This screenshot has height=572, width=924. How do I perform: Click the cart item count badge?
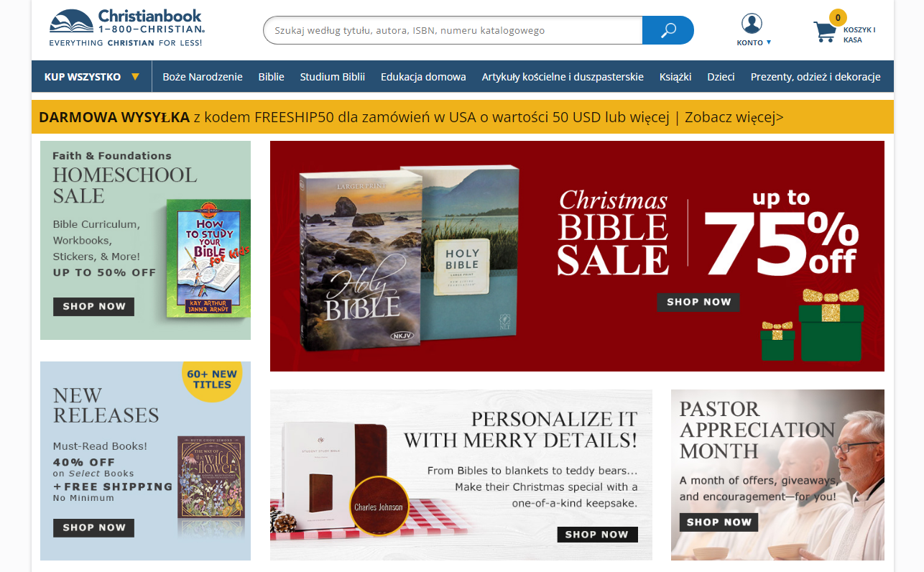[x=838, y=17]
